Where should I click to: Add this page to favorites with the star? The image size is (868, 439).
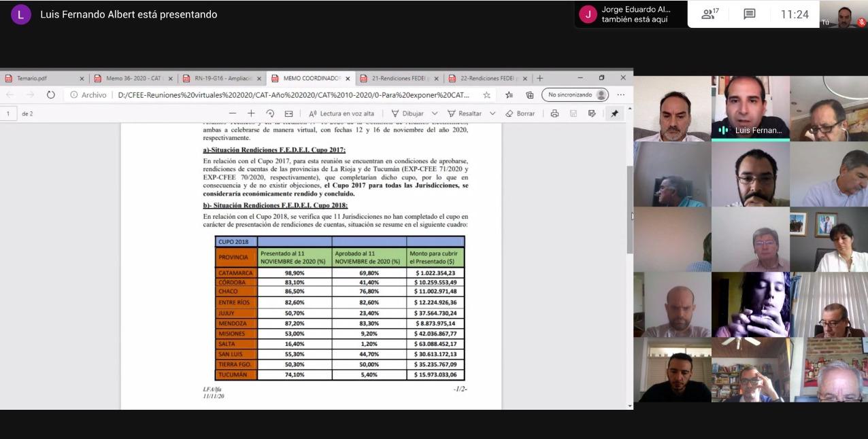[x=486, y=95]
